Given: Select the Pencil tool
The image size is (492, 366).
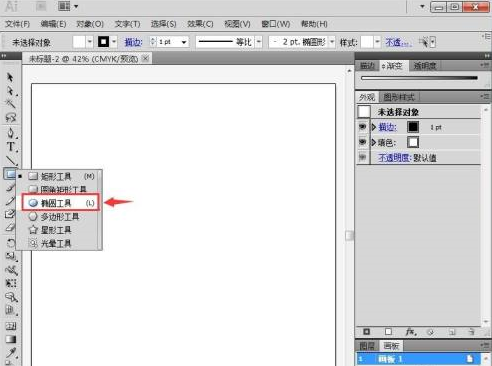Looking at the screenshot, I should pyautogui.click(x=10, y=201).
